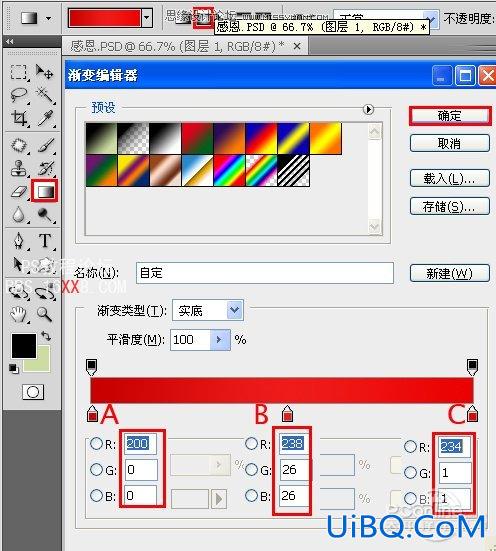This screenshot has width=496, height=551.
Task: Click the 新建(W) button
Action: (x=450, y=273)
